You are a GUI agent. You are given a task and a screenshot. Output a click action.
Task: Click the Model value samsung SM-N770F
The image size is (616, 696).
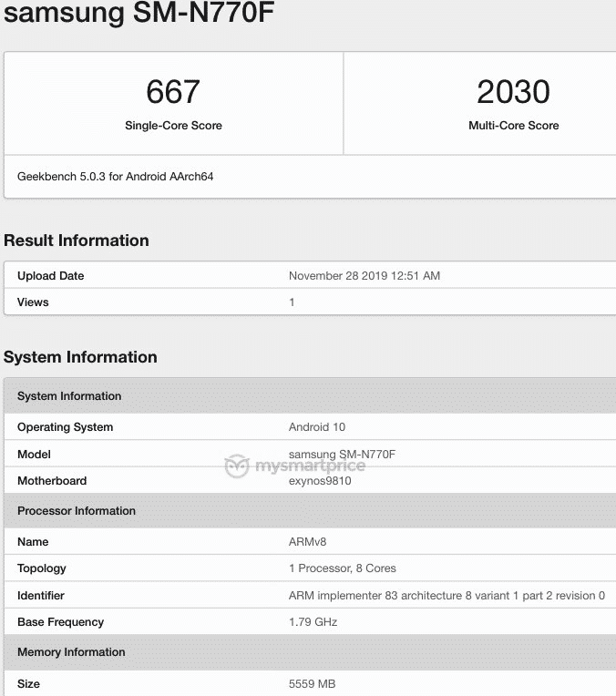[342, 454]
